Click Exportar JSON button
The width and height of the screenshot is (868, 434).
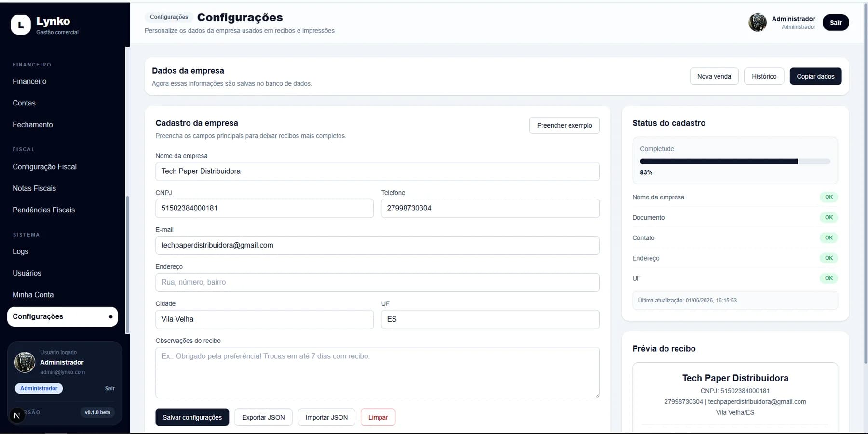click(263, 417)
